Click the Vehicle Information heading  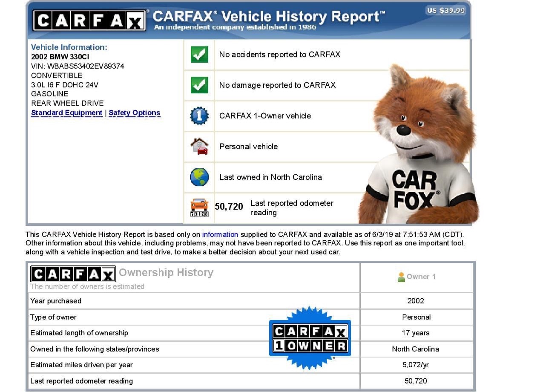click(x=69, y=47)
